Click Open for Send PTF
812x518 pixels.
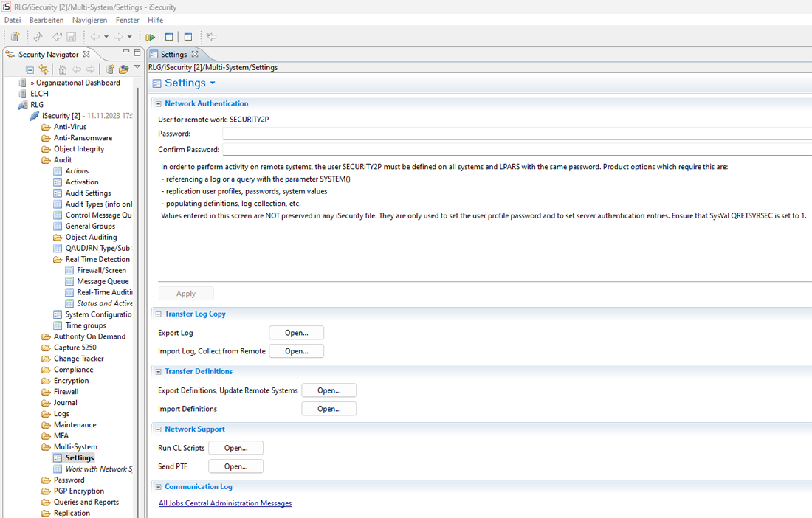pos(235,466)
